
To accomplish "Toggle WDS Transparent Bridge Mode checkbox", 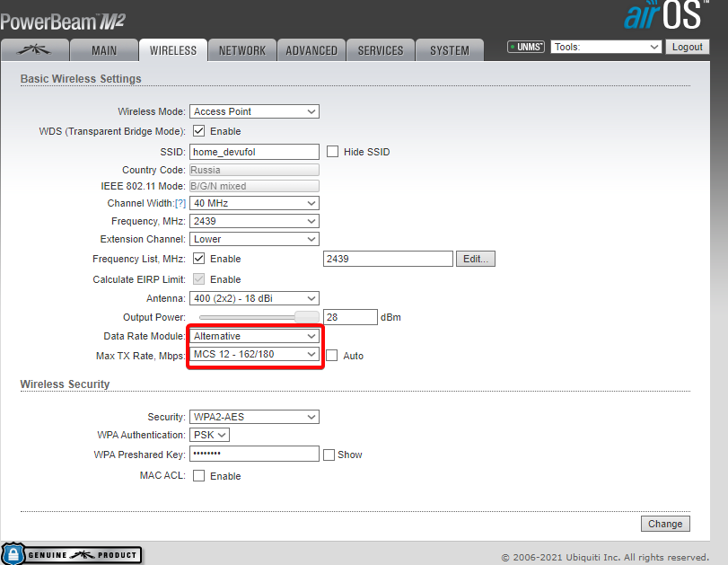I will pyautogui.click(x=198, y=131).
